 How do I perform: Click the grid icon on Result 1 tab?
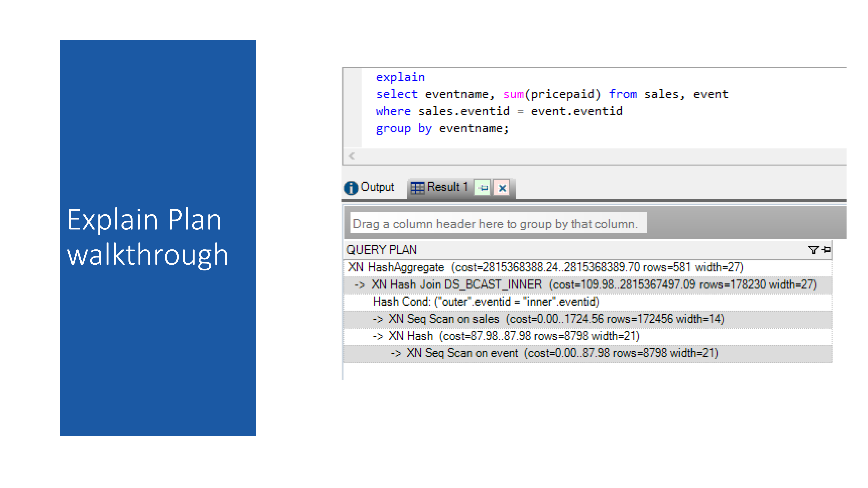tap(418, 188)
